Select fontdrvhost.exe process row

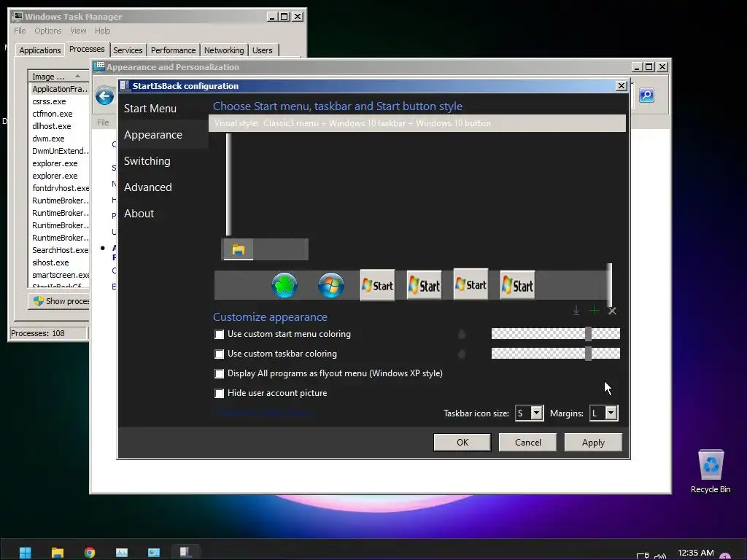[x=60, y=188]
